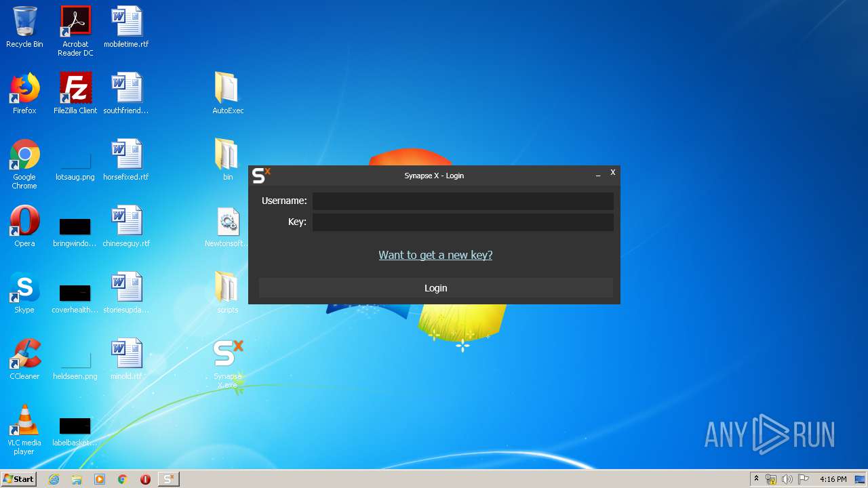Select the storiesupda document icon
The height and width of the screenshot is (488, 868).
pos(126,293)
